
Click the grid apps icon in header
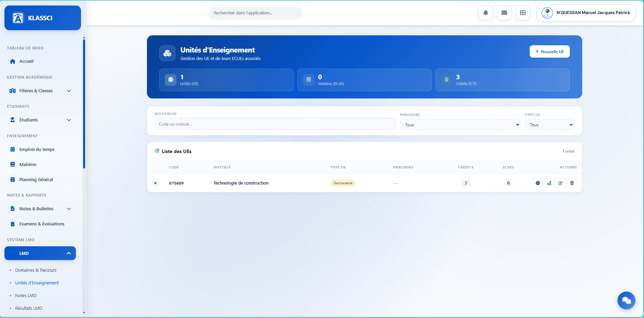tap(522, 13)
